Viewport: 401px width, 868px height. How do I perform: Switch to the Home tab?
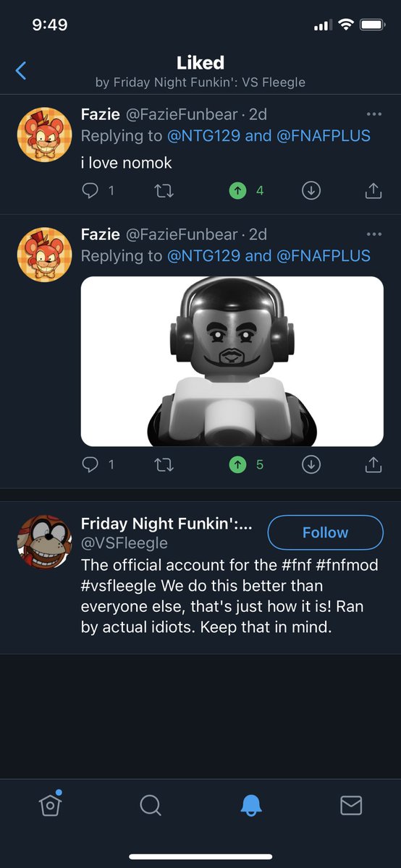tap(49, 804)
